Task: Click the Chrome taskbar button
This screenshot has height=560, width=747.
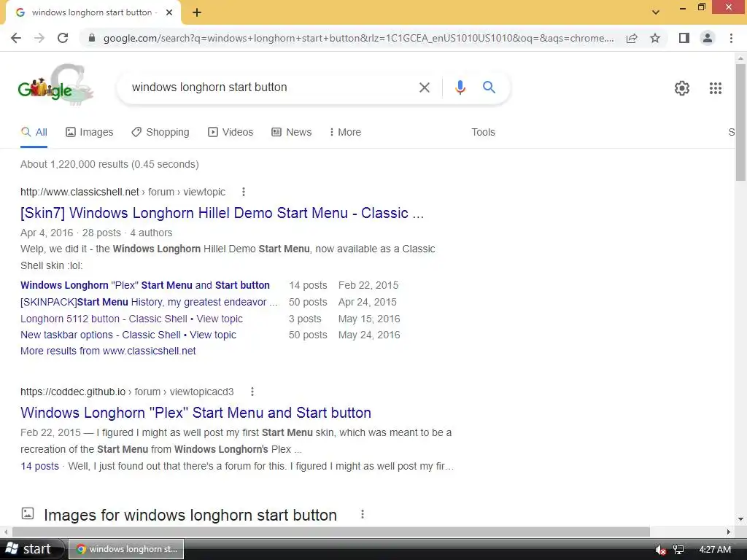Action: 126,549
